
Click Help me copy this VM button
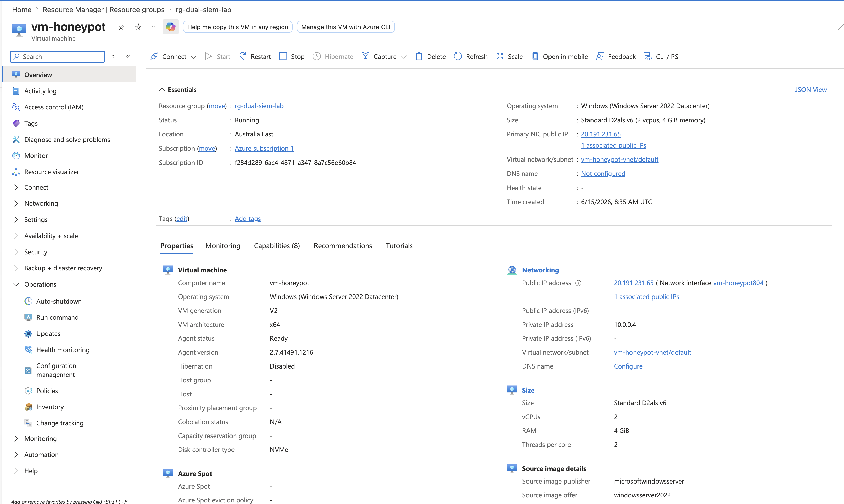238,27
